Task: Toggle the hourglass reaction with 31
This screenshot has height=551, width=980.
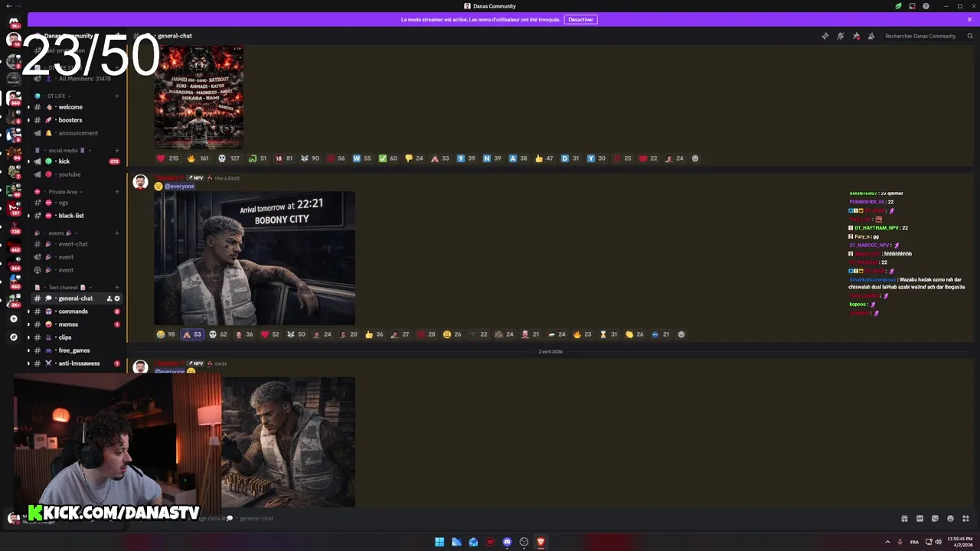Action: [609, 334]
